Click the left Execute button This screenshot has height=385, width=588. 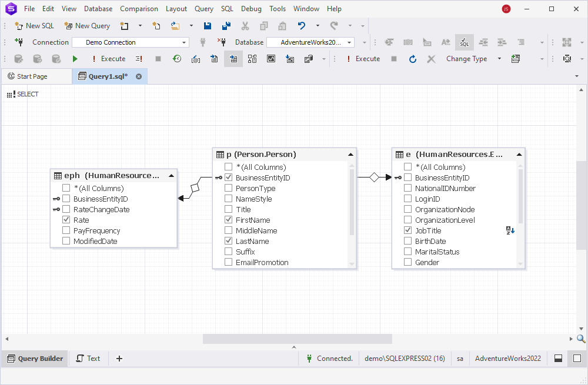(x=109, y=59)
